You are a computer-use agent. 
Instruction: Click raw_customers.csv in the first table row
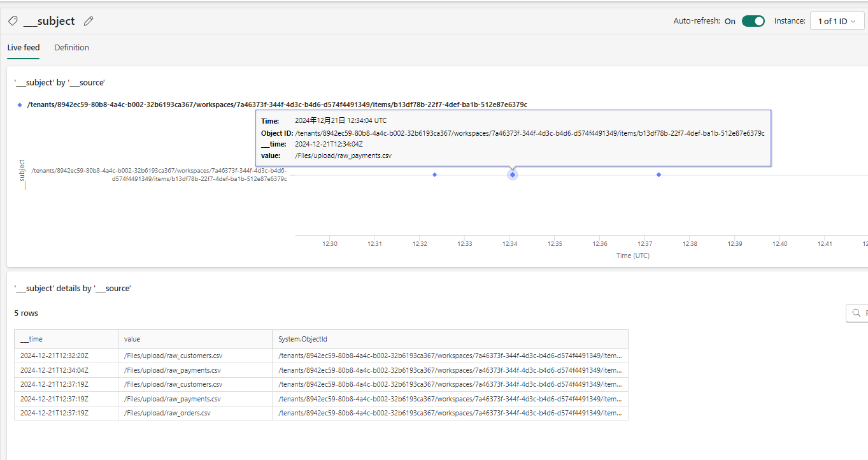pos(195,356)
